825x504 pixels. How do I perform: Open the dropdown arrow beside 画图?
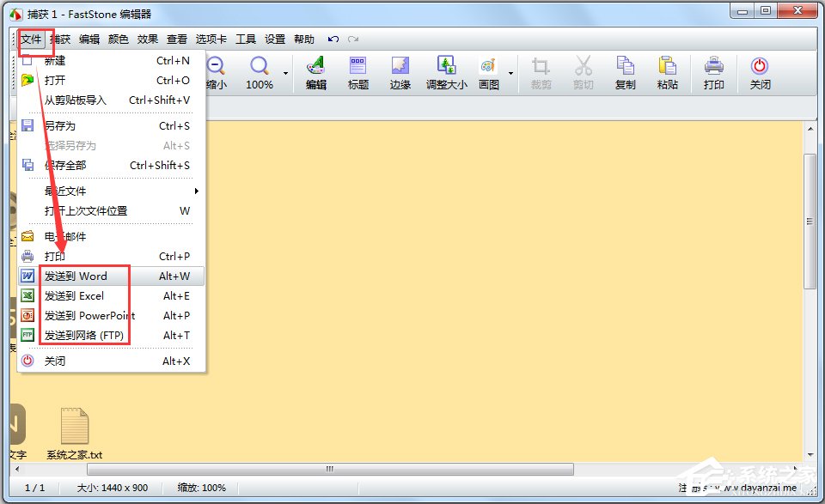(x=511, y=74)
